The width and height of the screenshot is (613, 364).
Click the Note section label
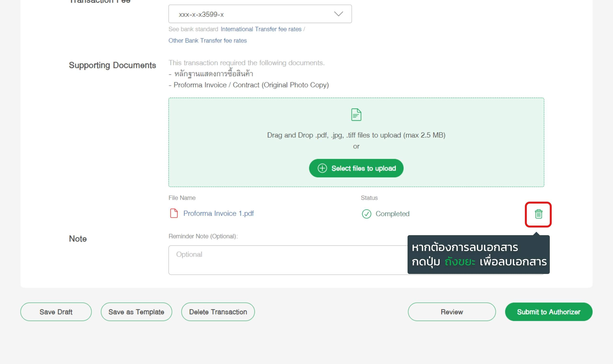pos(78,239)
